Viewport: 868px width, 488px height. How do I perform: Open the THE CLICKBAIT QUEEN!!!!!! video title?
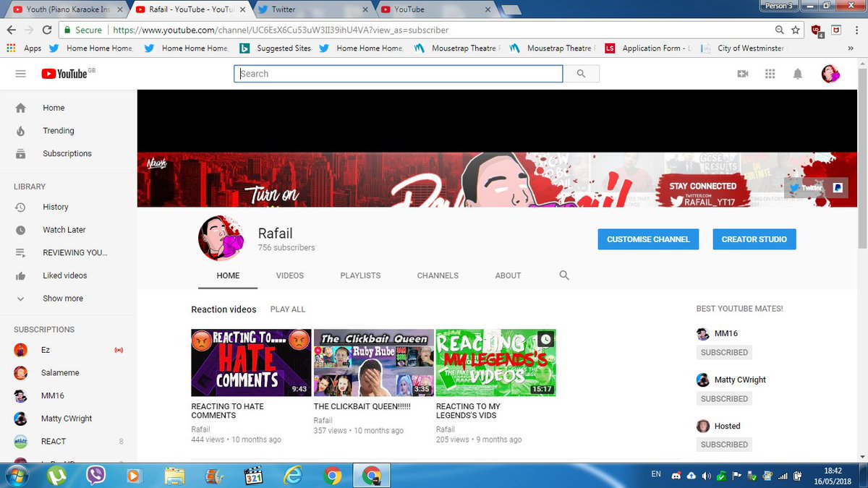point(362,406)
